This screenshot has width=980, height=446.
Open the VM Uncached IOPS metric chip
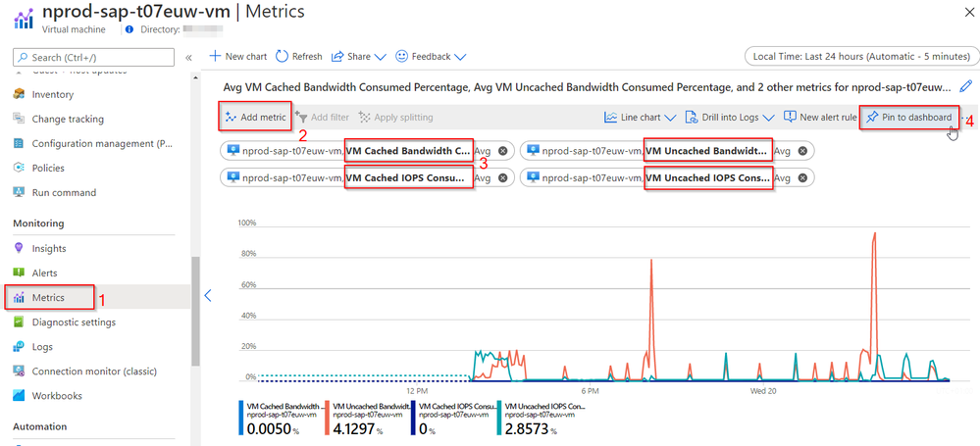667,178
